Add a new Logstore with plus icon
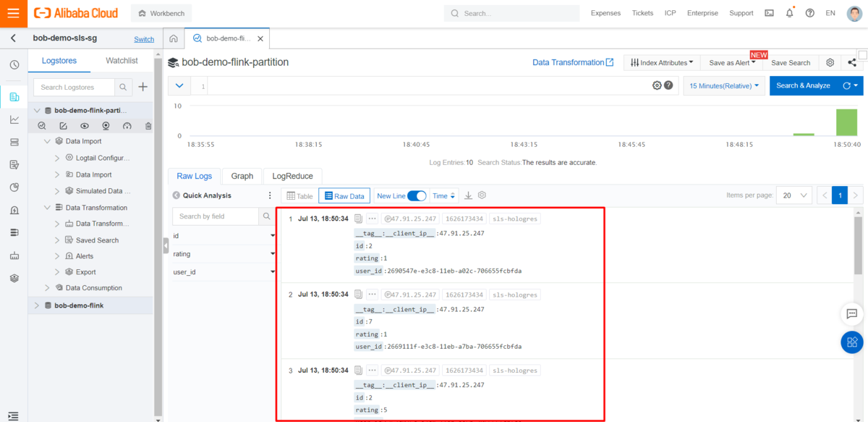The image size is (868, 422). 142,87
